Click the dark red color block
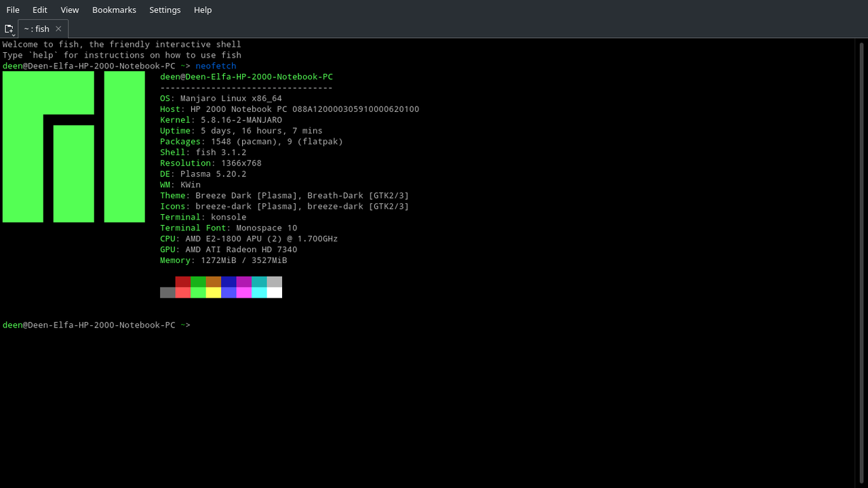The width and height of the screenshot is (868, 488). (183, 281)
